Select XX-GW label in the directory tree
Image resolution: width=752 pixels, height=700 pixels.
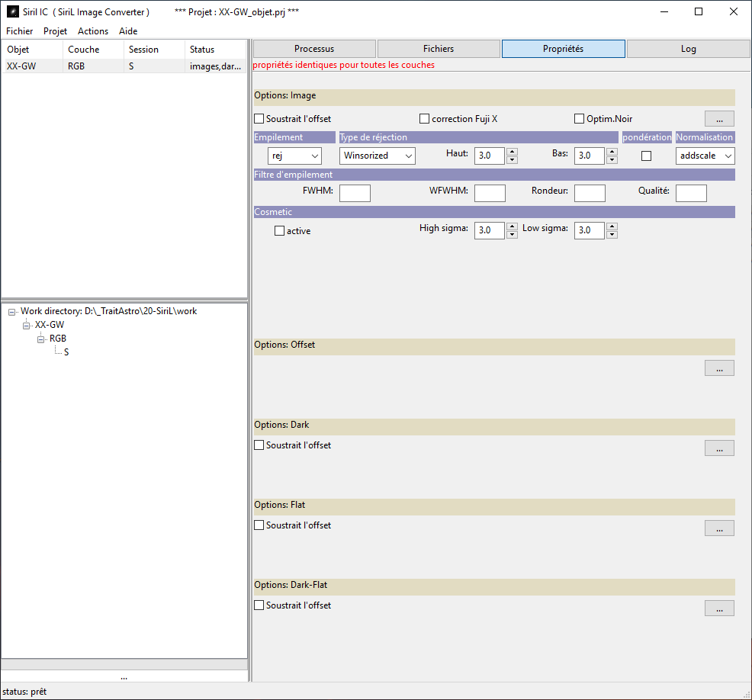click(x=50, y=325)
